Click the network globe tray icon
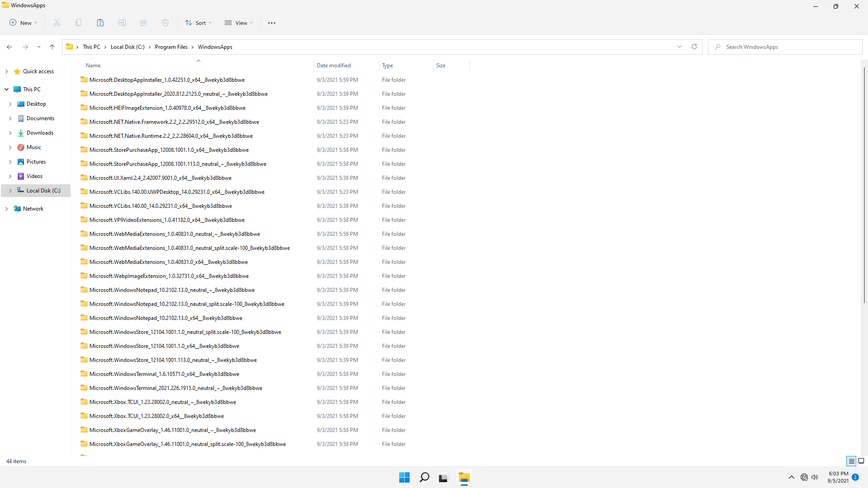The height and width of the screenshot is (488, 868). tap(804, 477)
